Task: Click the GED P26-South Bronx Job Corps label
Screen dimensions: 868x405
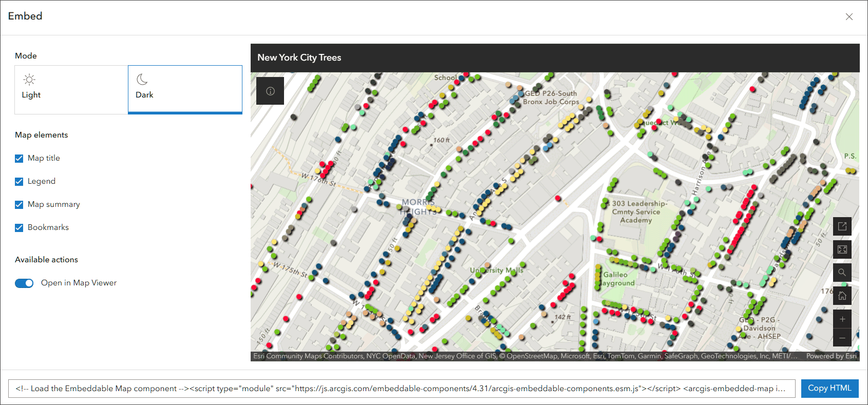Action: [x=551, y=98]
